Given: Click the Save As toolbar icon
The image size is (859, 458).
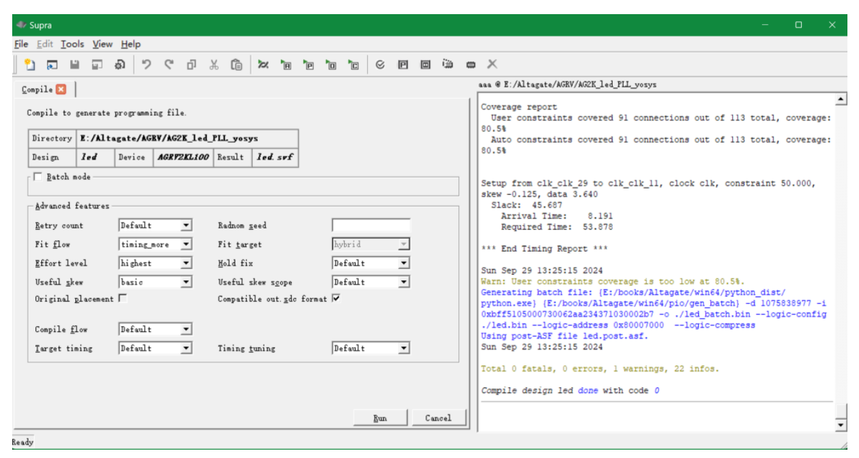Looking at the screenshot, I should [x=97, y=65].
